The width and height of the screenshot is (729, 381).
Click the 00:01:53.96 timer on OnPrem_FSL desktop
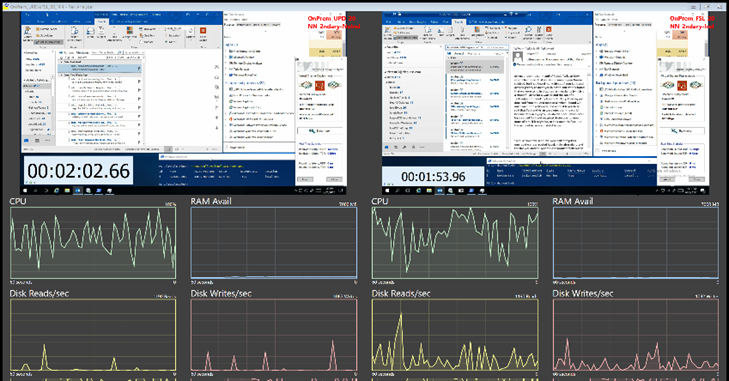click(x=433, y=177)
